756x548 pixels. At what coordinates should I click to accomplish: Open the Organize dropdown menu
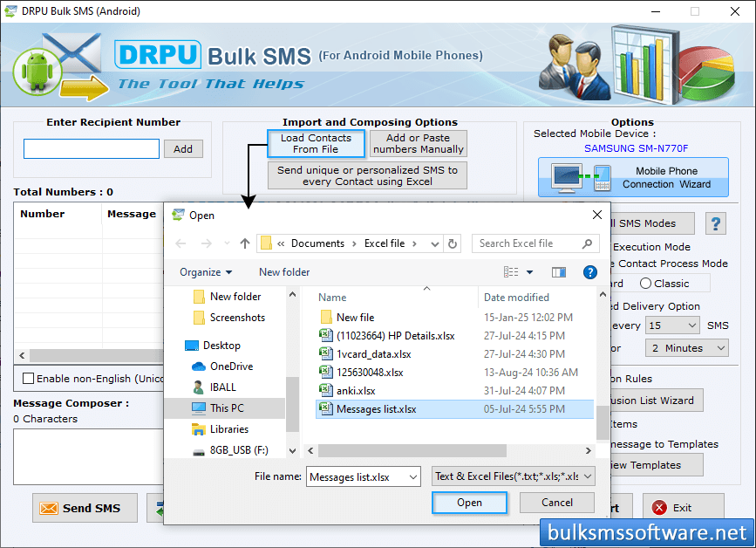(x=206, y=272)
